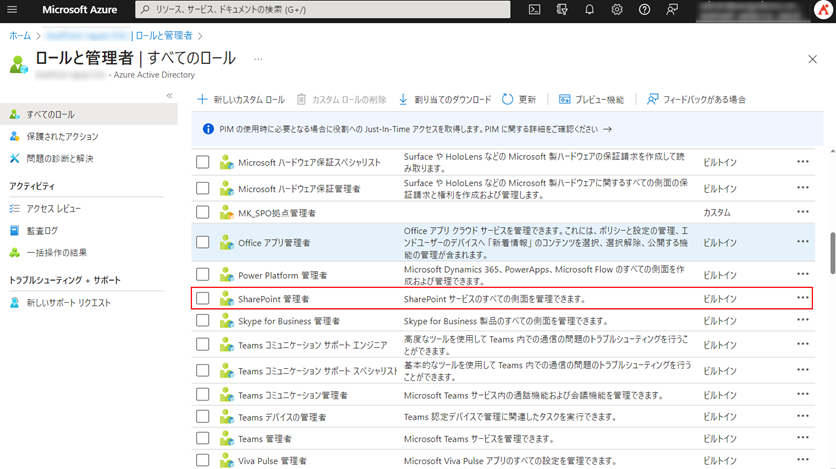Open more options for MK_SPO拠点管理者 row
Screen dimensions: 836x469
[802, 212]
